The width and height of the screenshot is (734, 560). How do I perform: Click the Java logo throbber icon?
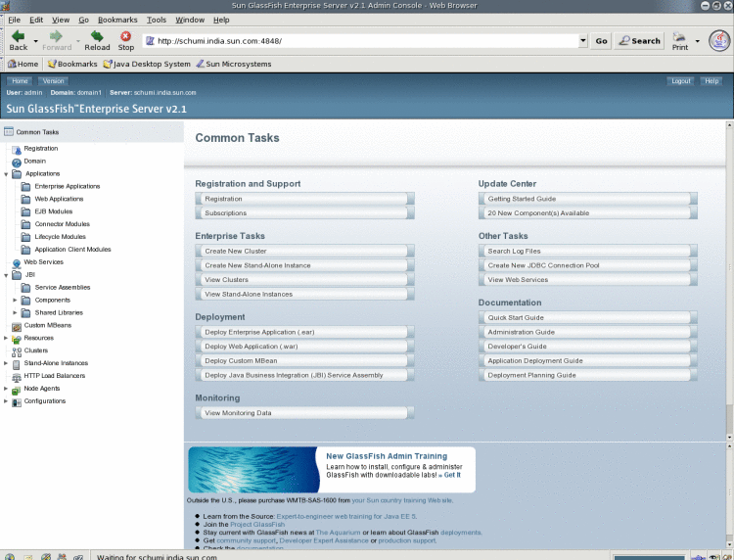[x=719, y=41]
